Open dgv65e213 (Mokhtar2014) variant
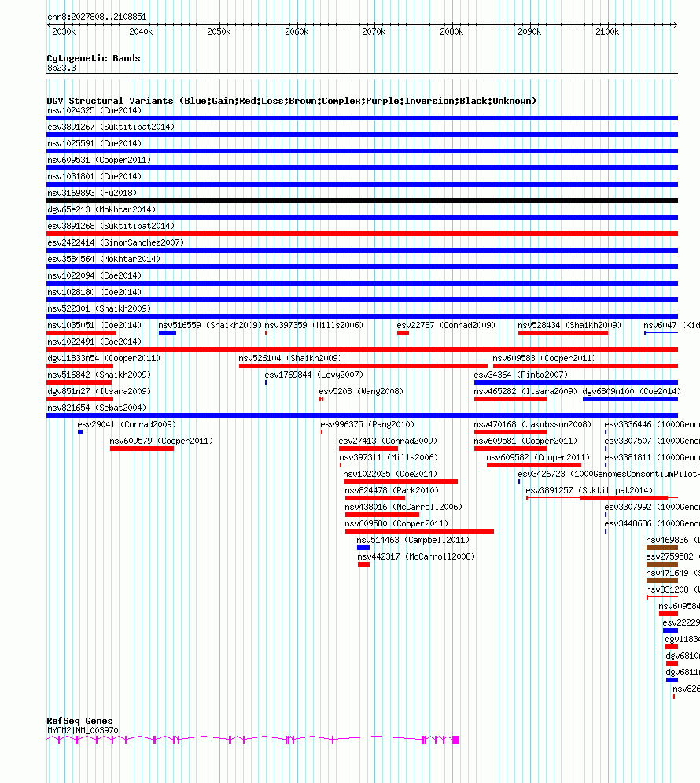Screen dimensions: 700x783 click(363, 217)
